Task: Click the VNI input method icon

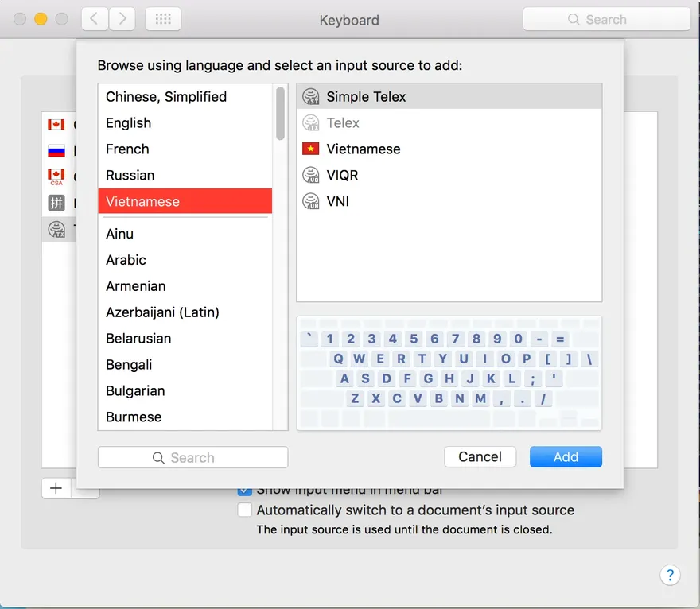Action: tap(309, 201)
